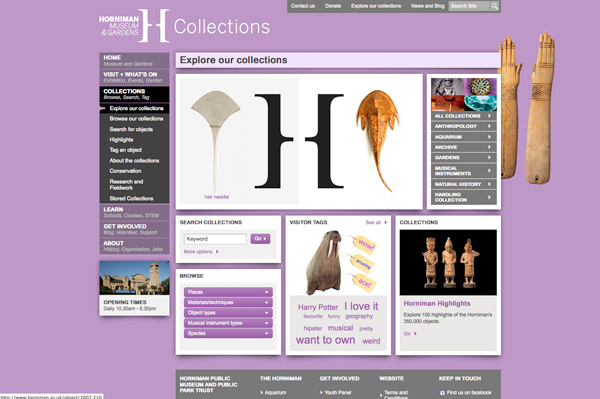This screenshot has width=600, height=399.
Task: Click the search magnifier icon
Action: coord(494,6)
